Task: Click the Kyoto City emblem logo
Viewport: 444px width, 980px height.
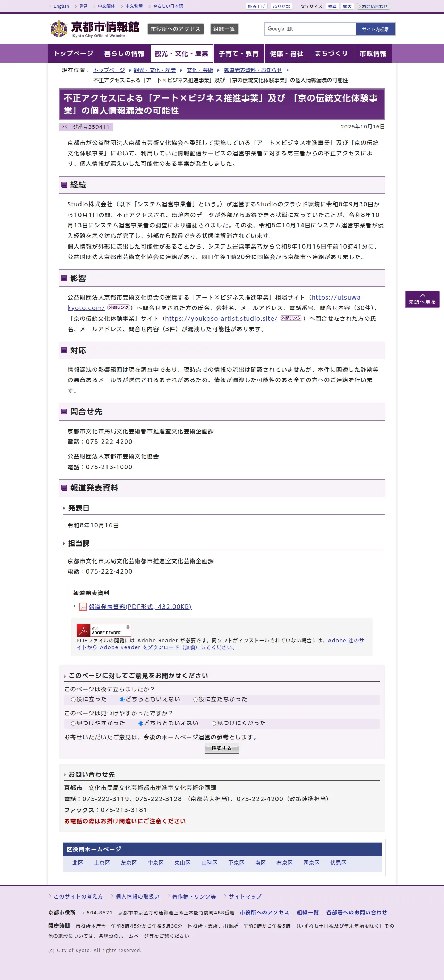Action: coord(59,29)
